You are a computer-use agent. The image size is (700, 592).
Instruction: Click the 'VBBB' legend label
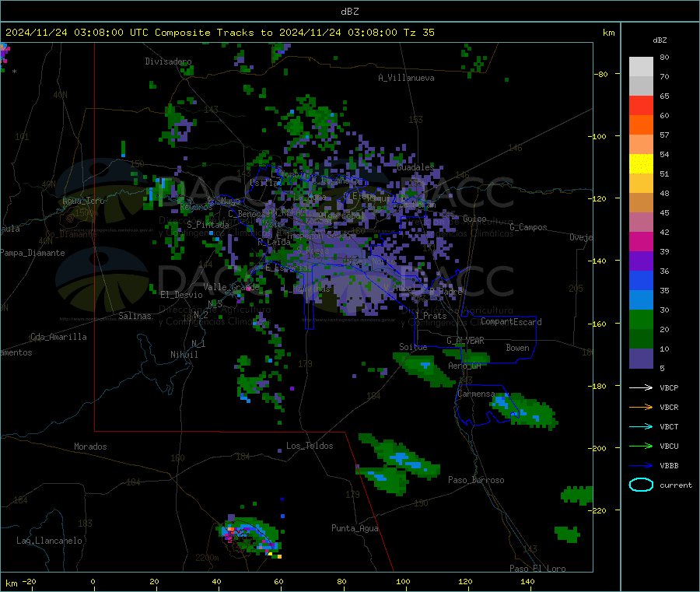pyautogui.click(x=669, y=466)
